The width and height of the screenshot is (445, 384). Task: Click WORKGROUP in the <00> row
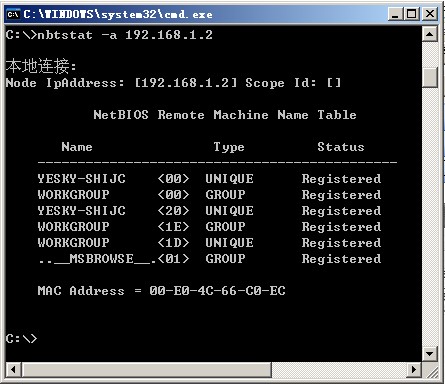pos(73,195)
